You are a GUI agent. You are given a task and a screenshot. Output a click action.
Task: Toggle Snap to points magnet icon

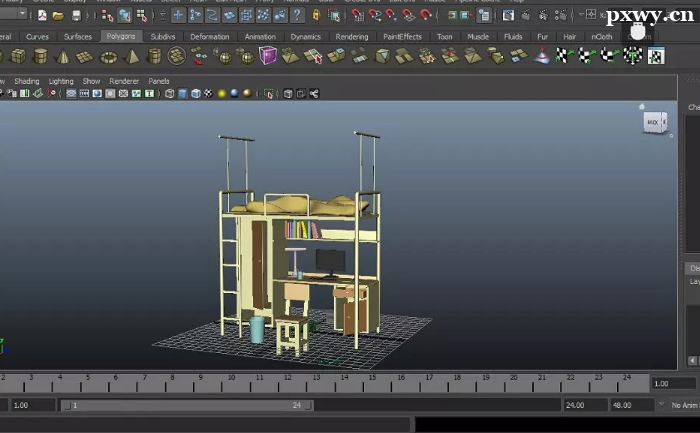pyautogui.click(x=392, y=16)
